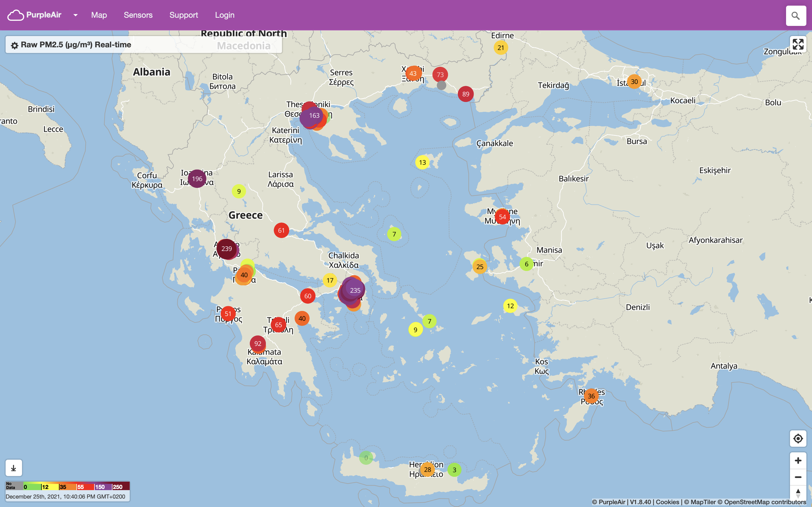Select the sensor marker reading 239

click(226, 249)
